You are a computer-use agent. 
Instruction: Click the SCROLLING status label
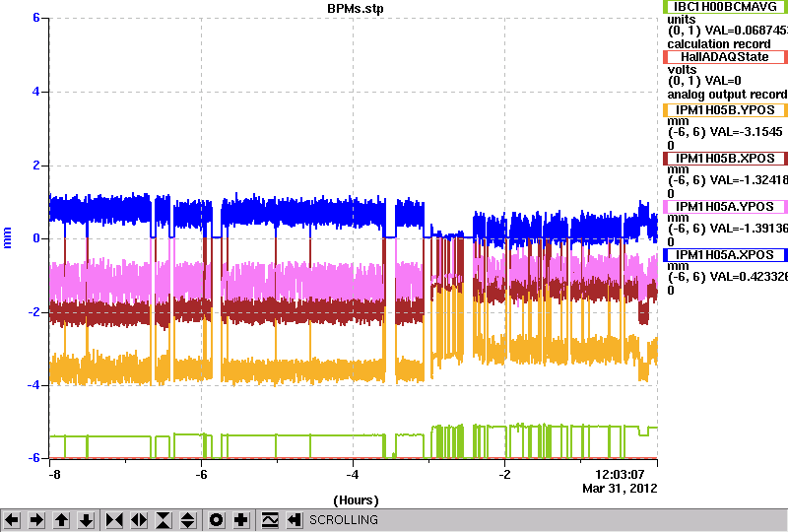pos(344,520)
